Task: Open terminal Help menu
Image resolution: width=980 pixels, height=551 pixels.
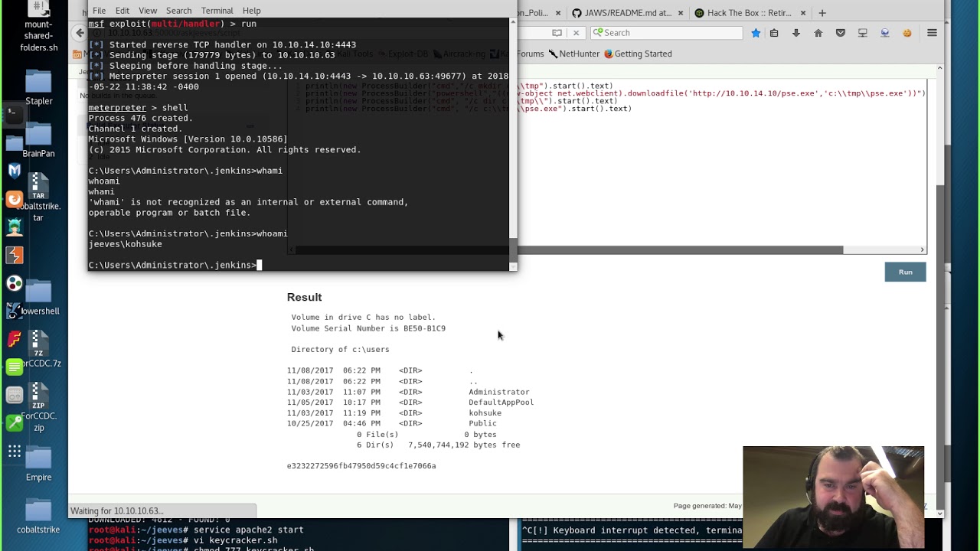Action: pyautogui.click(x=252, y=11)
